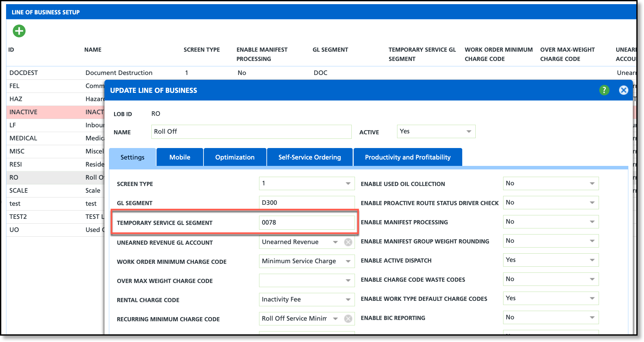644x342 pixels.
Task: Open the Active dropdown
Action: [436, 131]
